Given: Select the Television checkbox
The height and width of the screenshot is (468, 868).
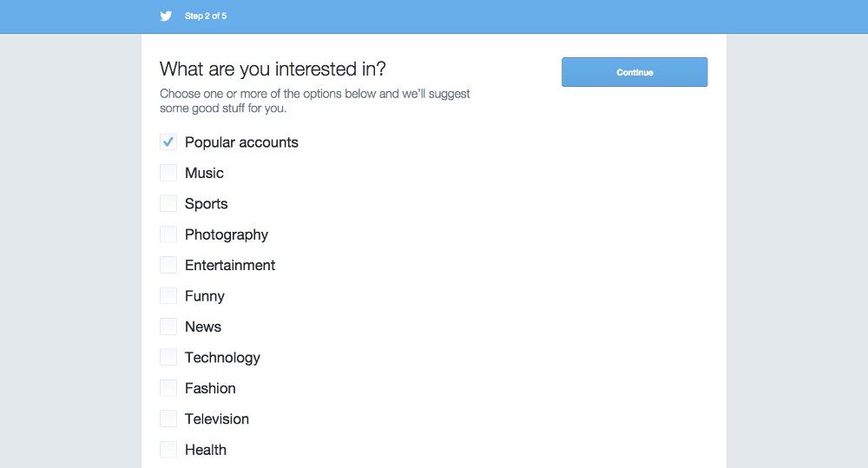Looking at the screenshot, I should coord(168,419).
